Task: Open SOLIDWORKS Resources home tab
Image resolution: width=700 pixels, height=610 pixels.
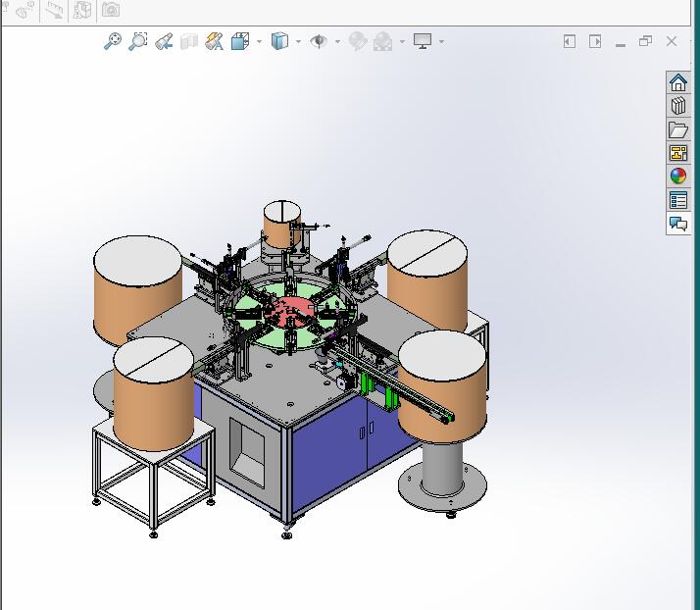Action: [678, 82]
